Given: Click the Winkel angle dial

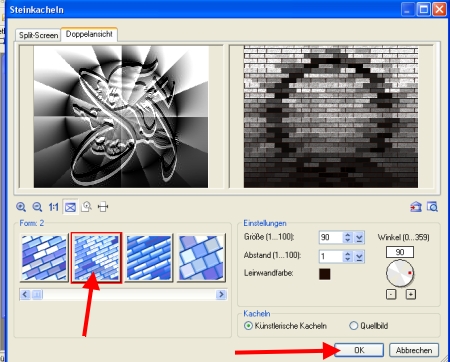Looking at the screenshot, I should click(400, 273).
